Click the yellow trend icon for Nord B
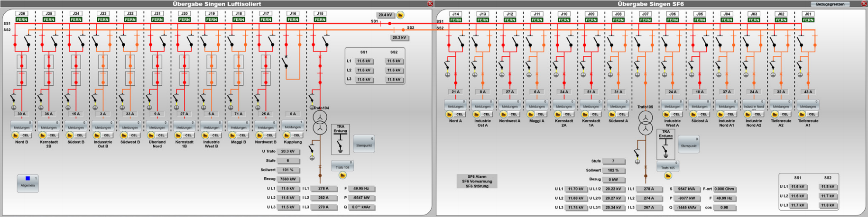 [x=15, y=136]
